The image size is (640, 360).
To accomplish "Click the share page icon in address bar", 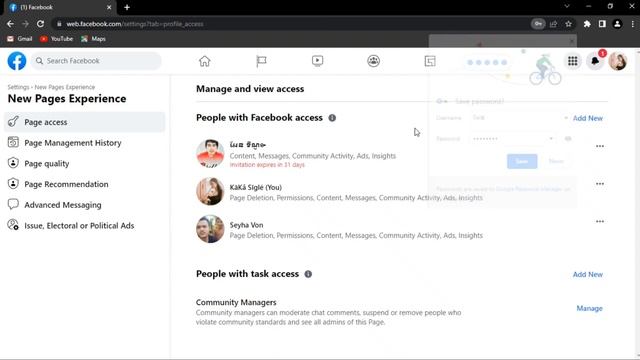I will coord(553,24).
